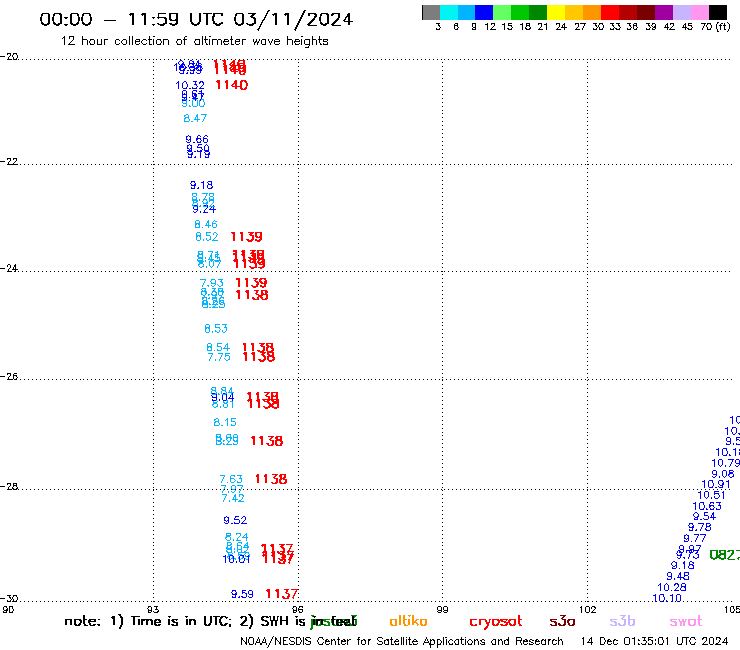Select the time stamp 1138 beside 7.63
740x650 pixels.
tap(271, 479)
